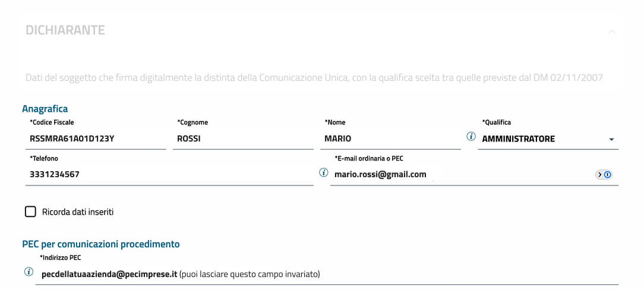This screenshot has width=644, height=302.
Task: Enable the Ricorda dati inseriti checkbox
Action: (x=30, y=212)
